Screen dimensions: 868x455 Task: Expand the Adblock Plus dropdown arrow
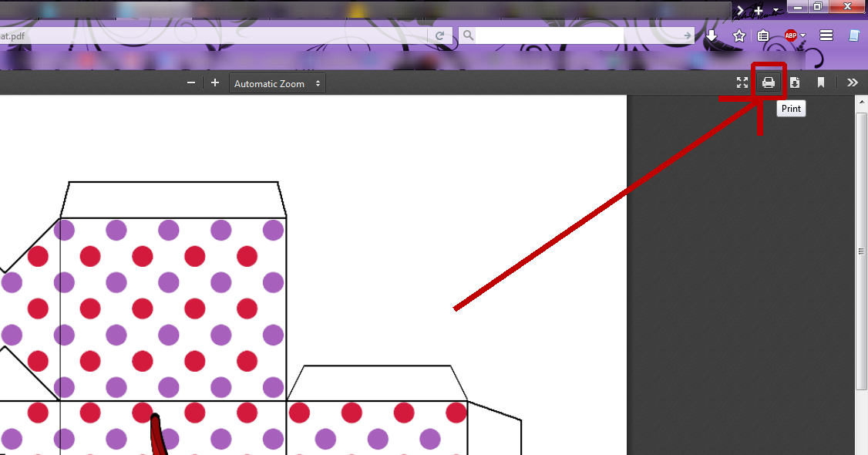802,35
